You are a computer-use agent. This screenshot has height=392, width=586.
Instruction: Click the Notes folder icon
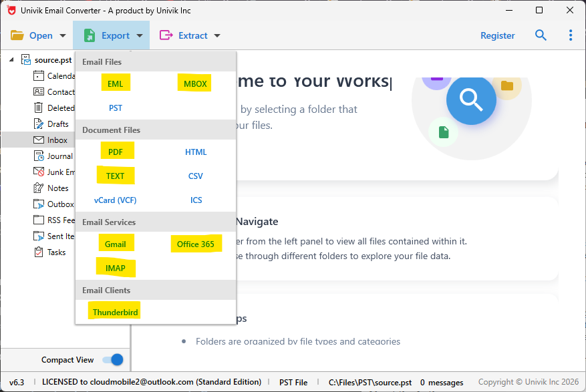(39, 188)
